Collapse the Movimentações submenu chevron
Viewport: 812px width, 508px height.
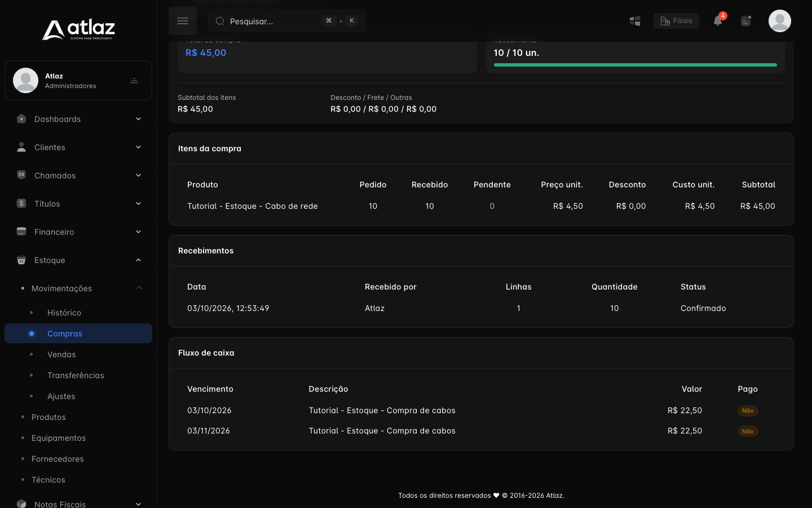coord(139,288)
